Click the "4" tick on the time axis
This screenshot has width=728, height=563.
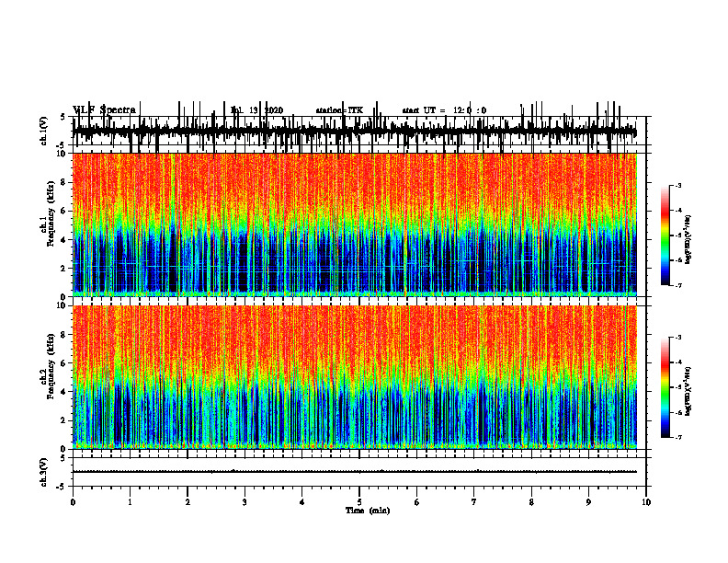pos(302,502)
